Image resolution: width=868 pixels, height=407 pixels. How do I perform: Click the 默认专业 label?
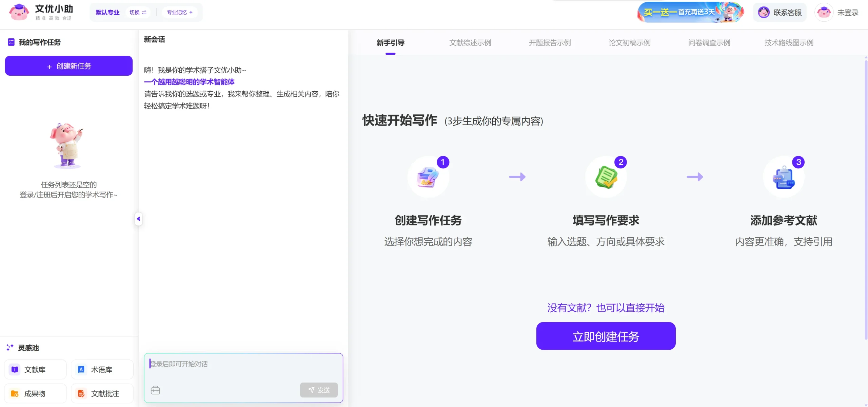[107, 12]
